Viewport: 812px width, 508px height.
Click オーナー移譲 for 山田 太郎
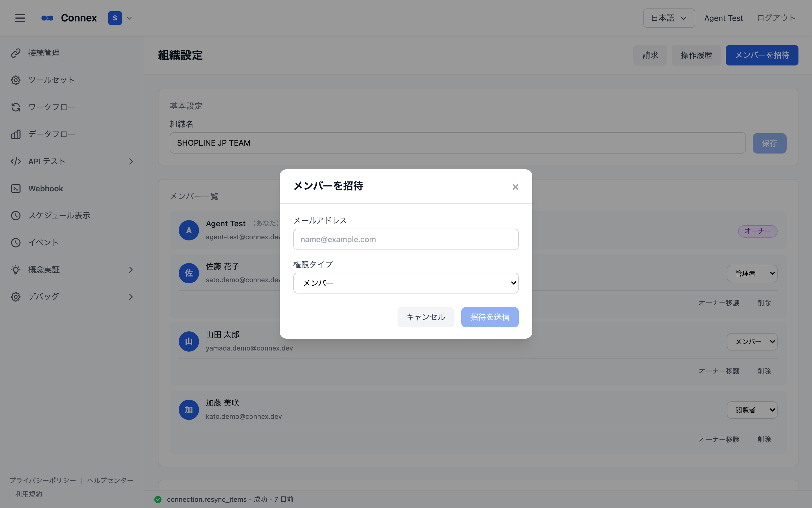tap(719, 371)
